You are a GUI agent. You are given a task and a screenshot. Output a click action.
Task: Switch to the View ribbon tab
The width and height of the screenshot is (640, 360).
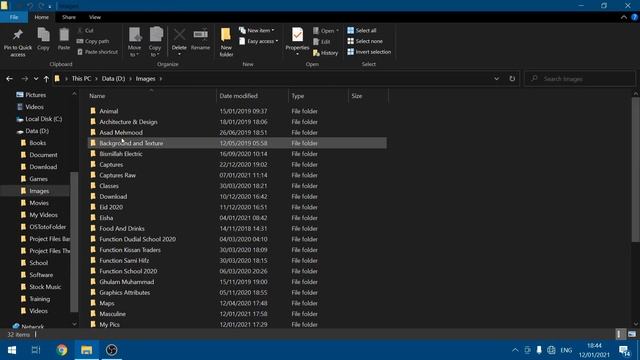point(95,17)
